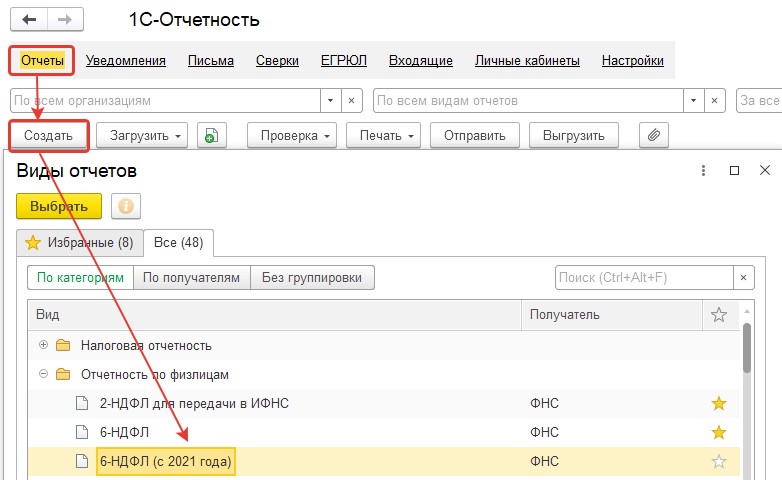782x480 pixels.
Task: Open the three-dot menu of Виды отчетов
Action: point(703,171)
